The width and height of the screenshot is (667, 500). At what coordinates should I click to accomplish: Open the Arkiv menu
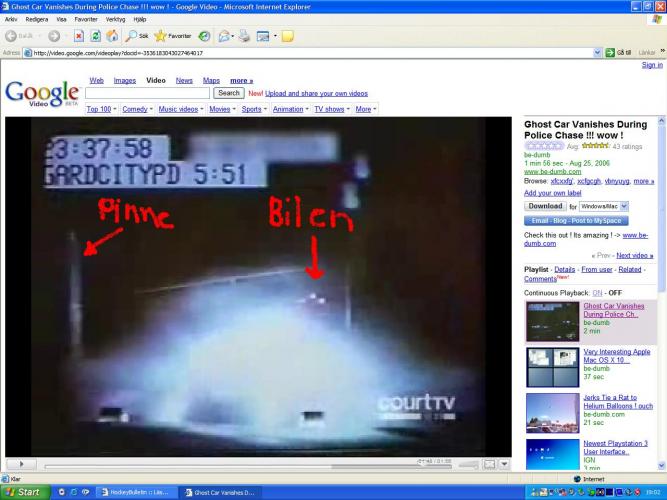[x=11, y=20]
